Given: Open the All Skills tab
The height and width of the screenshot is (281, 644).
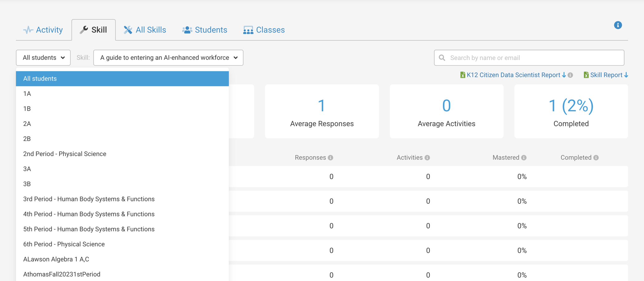Looking at the screenshot, I should click(145, 30).
